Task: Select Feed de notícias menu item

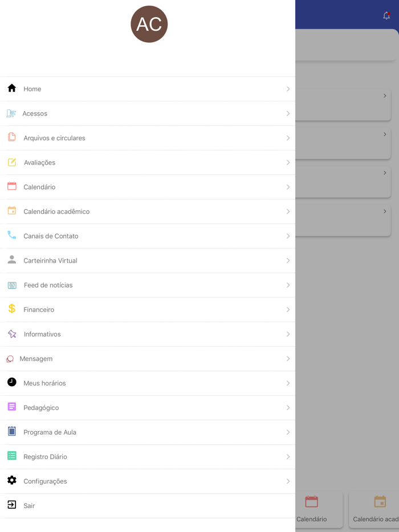Action: (x=48, y=285)
